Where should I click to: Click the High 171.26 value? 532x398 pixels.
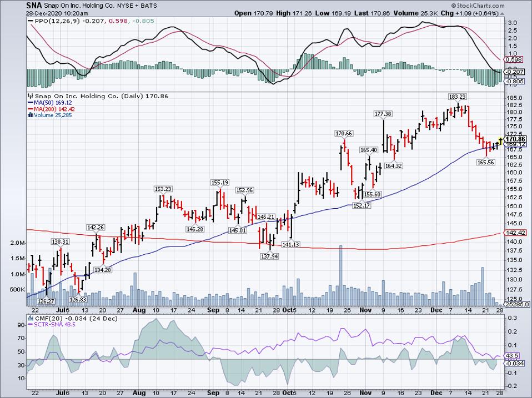[294, 13]
